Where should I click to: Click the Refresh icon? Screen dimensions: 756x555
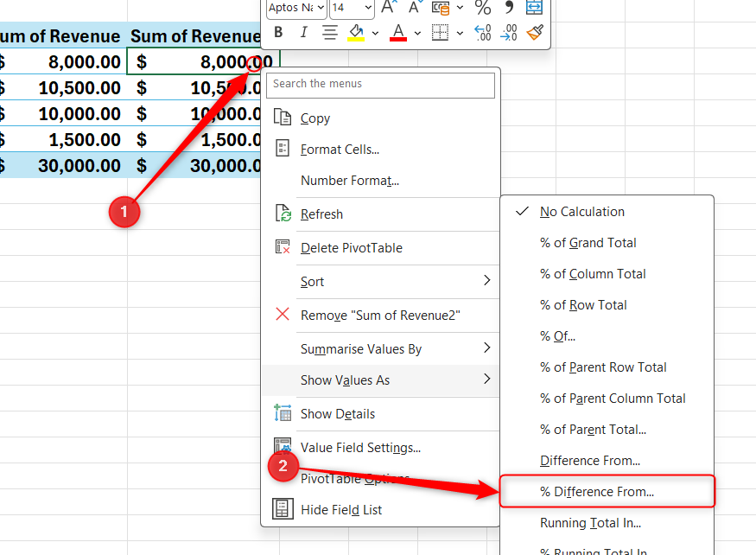click(x=283, y=213)
